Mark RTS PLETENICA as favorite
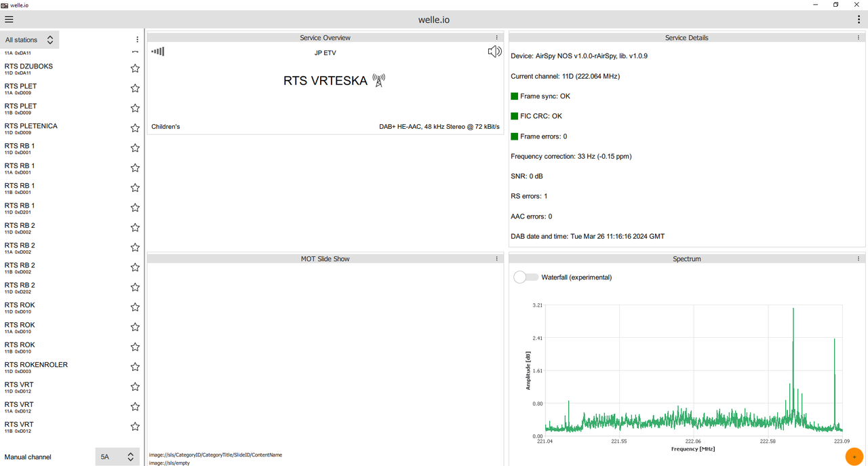This screenshot has width=868, height=466. tap(135, 128)
